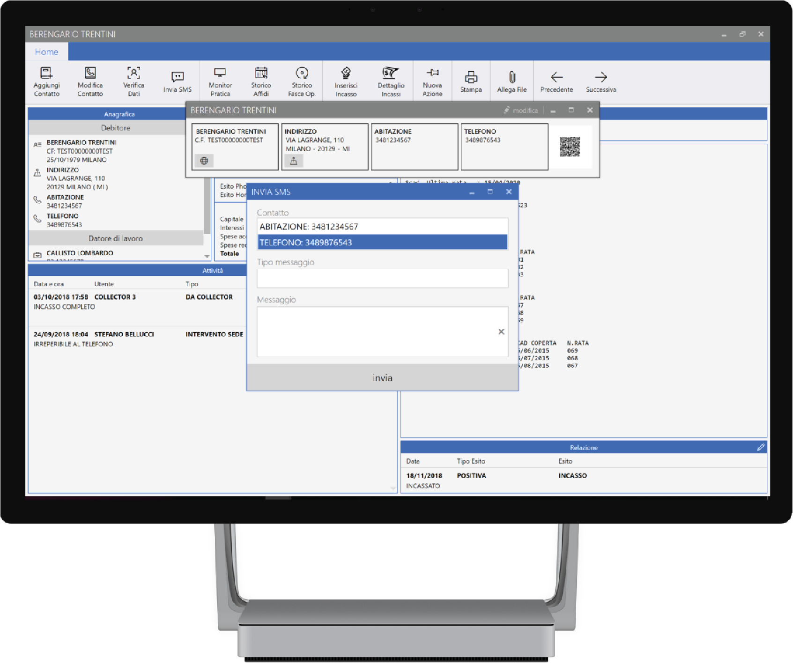The height and width of the screenshot is (672, 793).
Task: Click the INCASSO COMPLETO note text
Action: pos(64,307)
